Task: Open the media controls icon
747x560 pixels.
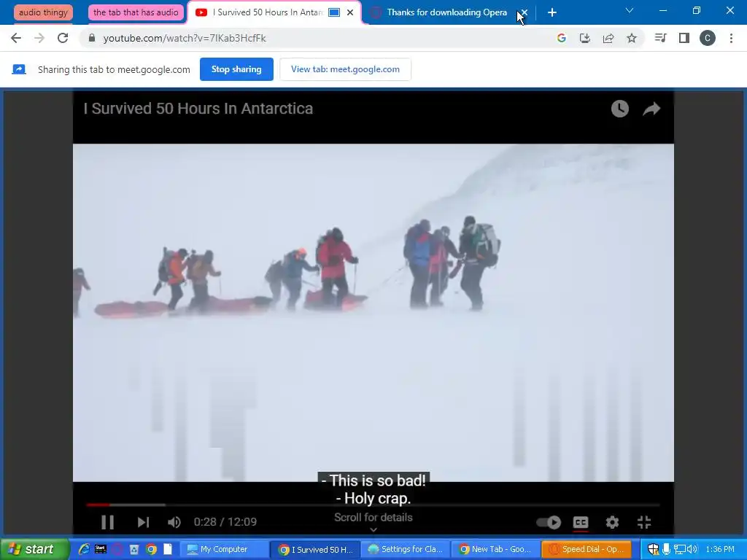Action: coord(660,38)
